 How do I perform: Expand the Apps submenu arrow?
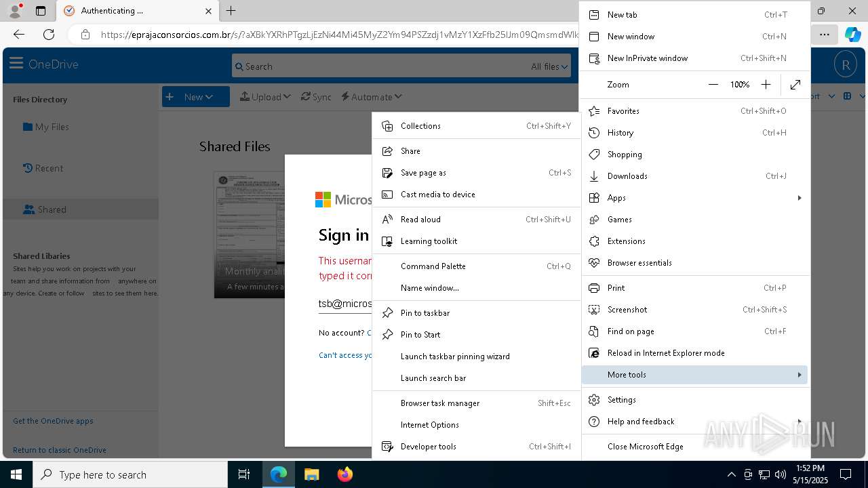pyautogui.click(x=800, y=198)
